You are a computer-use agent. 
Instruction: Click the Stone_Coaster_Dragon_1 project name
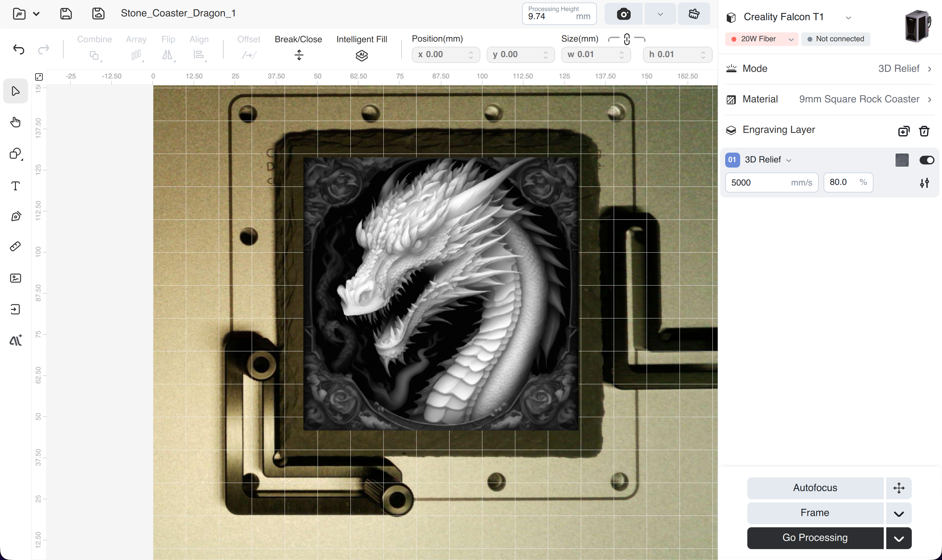178,13
